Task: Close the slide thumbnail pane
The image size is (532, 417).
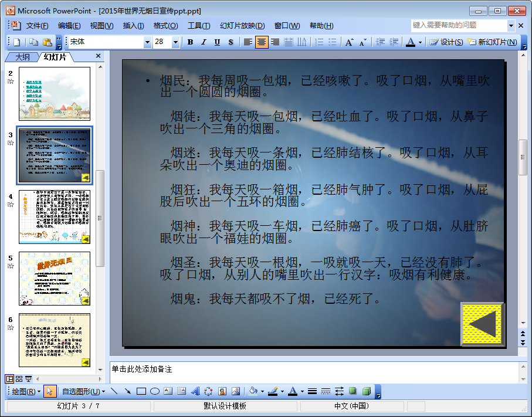Action: coord(99,56)
